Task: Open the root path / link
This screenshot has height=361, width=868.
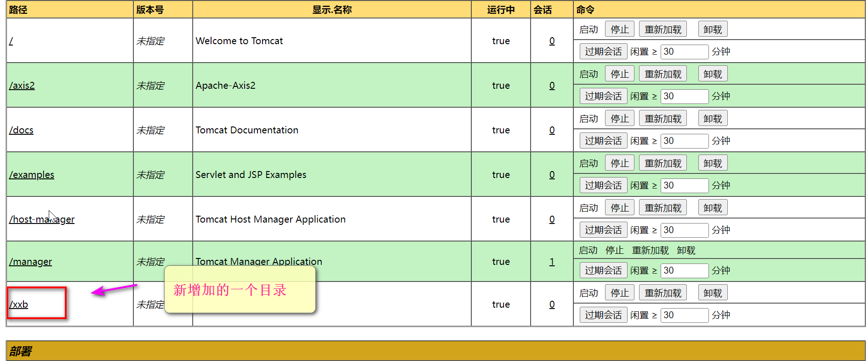Action: click(11, 41)
